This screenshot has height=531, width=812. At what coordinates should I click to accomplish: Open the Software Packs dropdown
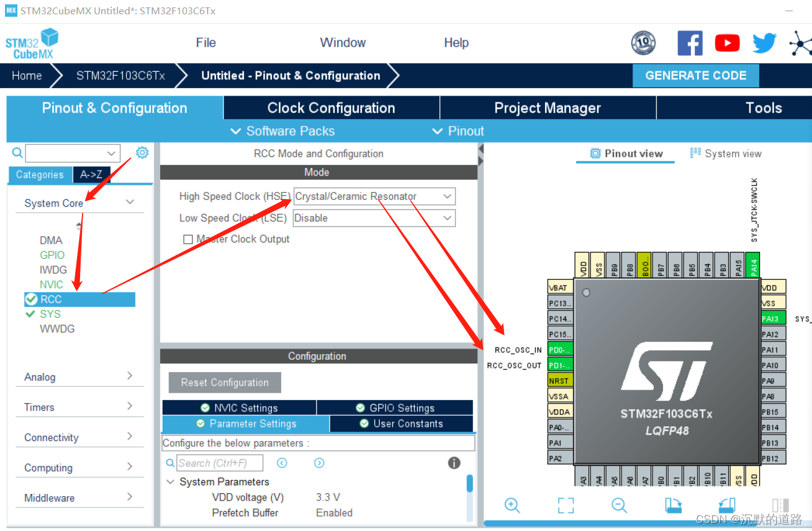pos(282,131)
